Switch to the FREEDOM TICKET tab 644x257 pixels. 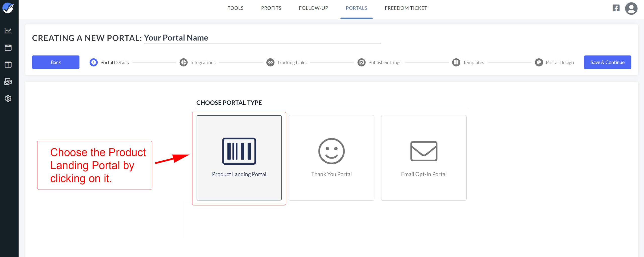406,8
